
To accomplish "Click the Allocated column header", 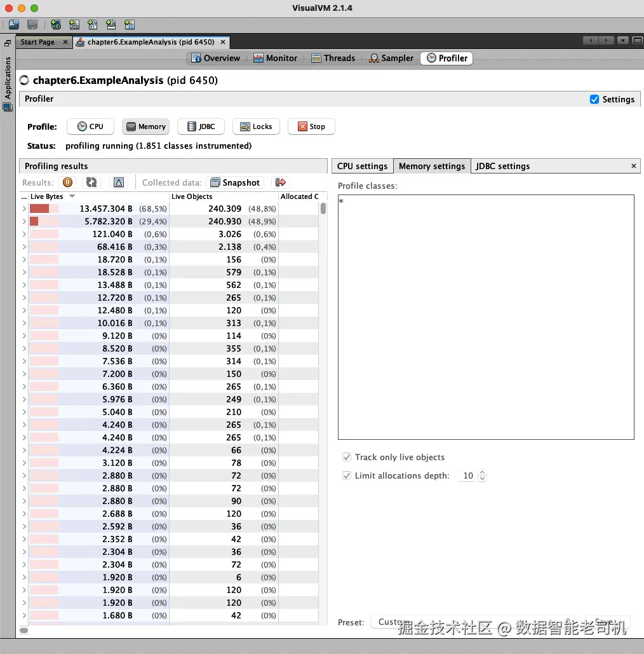I will [299, 196].
